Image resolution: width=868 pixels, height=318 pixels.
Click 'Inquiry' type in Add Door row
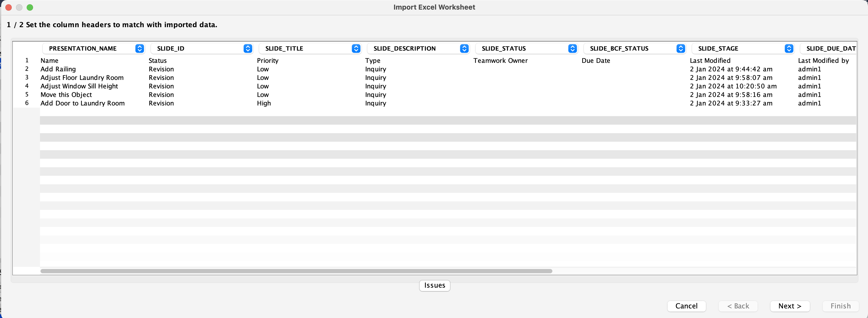375,103
